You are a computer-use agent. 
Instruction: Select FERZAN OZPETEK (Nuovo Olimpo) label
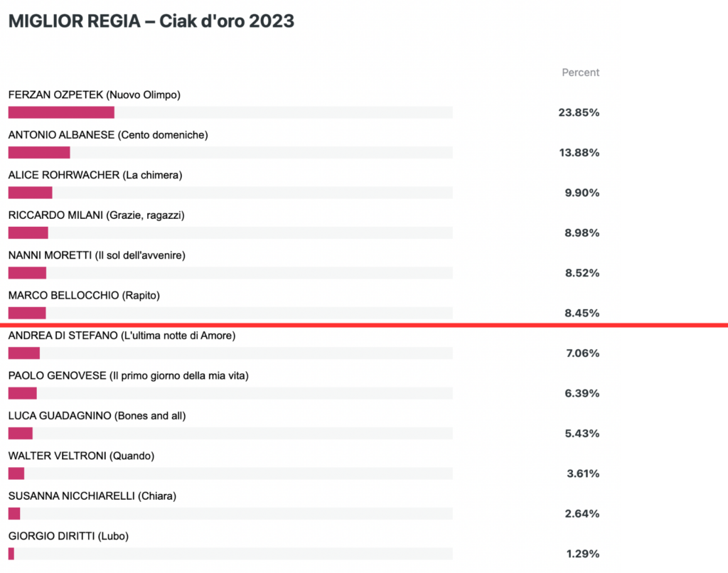(95, 95)
